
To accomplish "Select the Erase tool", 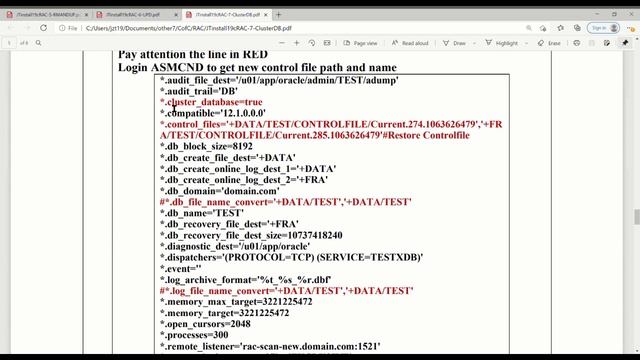I will pyautogui.click(x=549, y=43).
